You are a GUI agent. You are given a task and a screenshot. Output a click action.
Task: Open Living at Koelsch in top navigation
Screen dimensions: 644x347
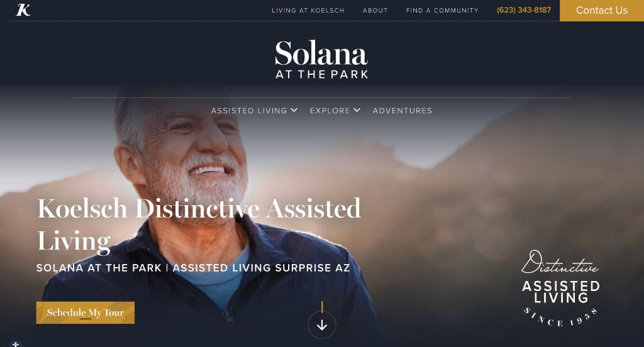(x=308, y=10)
